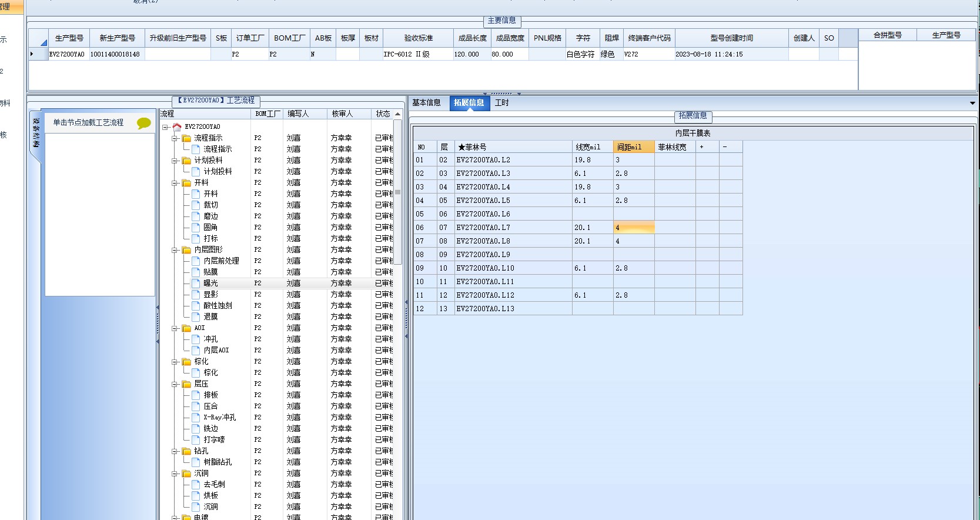This screenshot has width=980, height=520.
Task: Click the 型号创建时间 column header
Action: [731, 38]
